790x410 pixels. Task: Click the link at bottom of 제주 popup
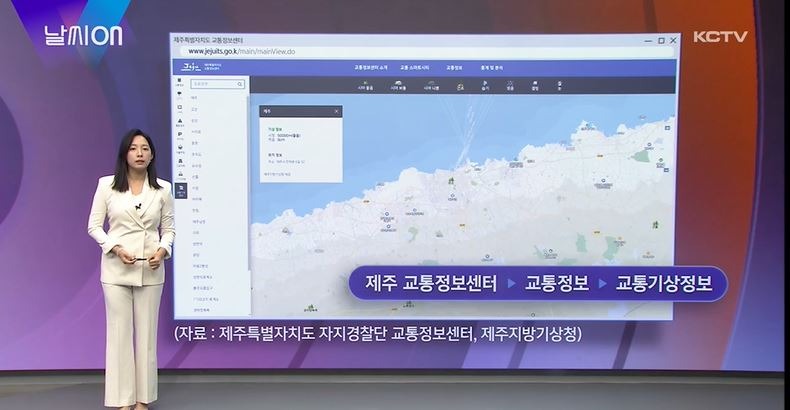pyautogui.click(x=277, y=174)
